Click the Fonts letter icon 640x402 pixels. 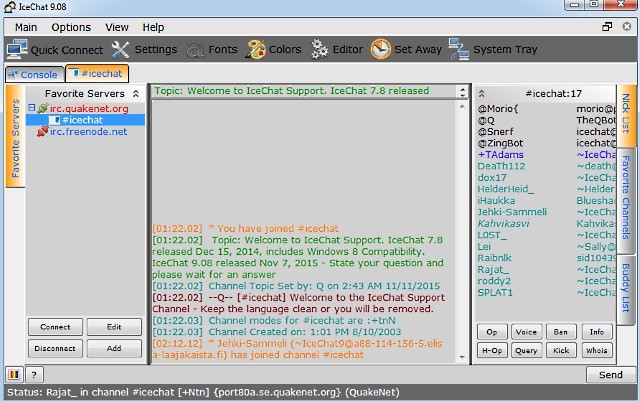(195, 50)
